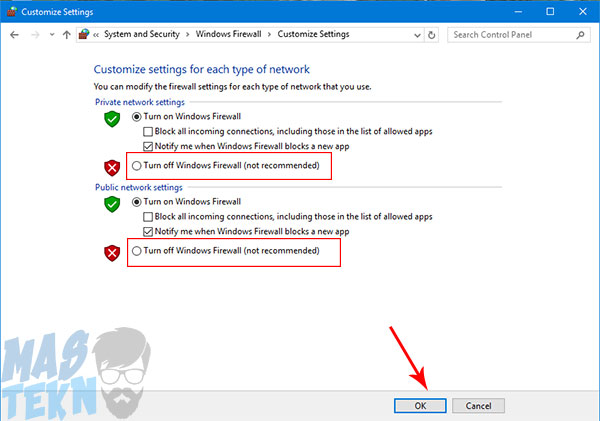
Task: Click the firewall icon in address bar
Action: coord(84,34)
